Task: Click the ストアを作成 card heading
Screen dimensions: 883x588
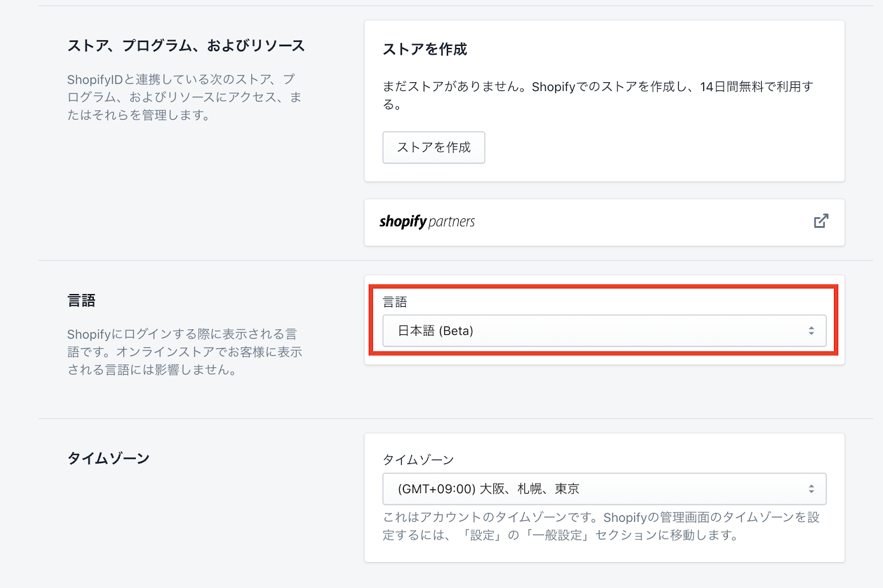Action: coord(425,50)
